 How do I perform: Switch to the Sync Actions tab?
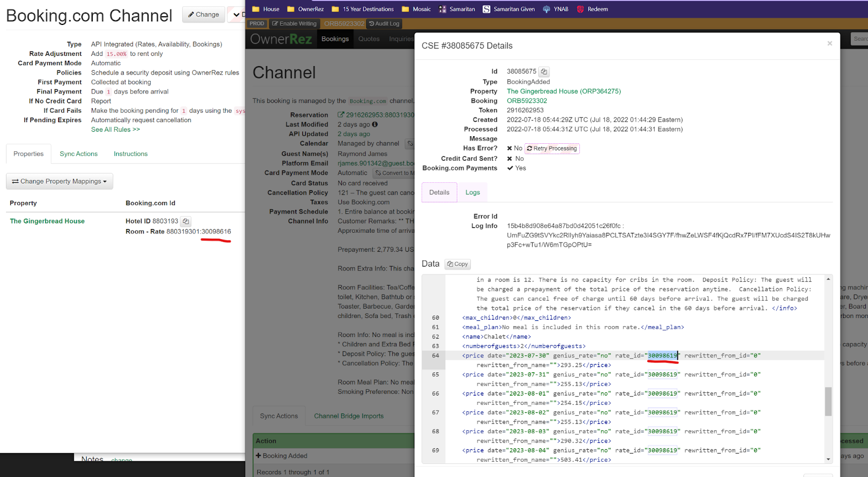(79, 154)
